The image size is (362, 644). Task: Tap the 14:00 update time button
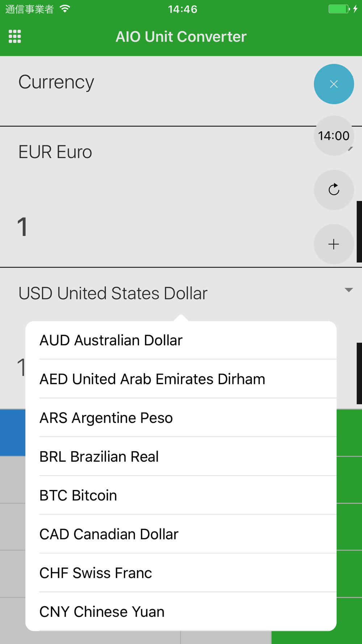click(334, 136)
